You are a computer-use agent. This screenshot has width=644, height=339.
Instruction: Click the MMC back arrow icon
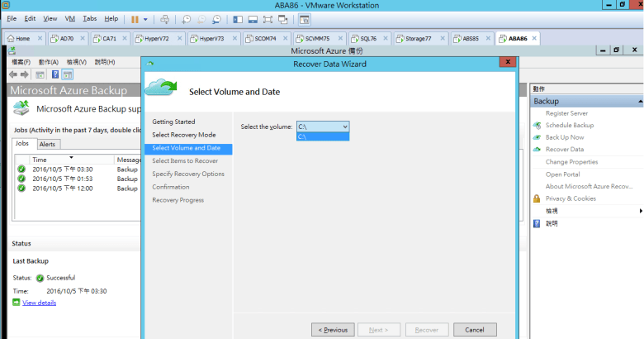(x=13, y=74)
